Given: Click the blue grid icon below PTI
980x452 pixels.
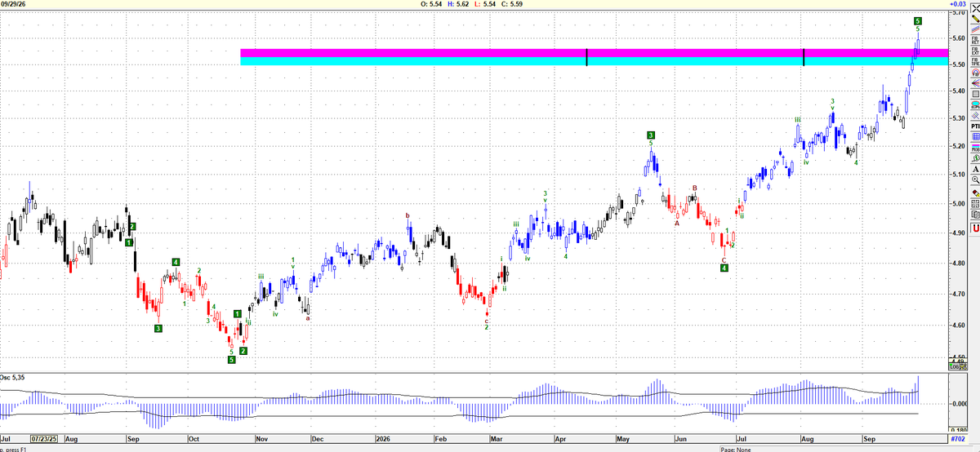Looking at the screenshot, I should click(x=974, y=138).
